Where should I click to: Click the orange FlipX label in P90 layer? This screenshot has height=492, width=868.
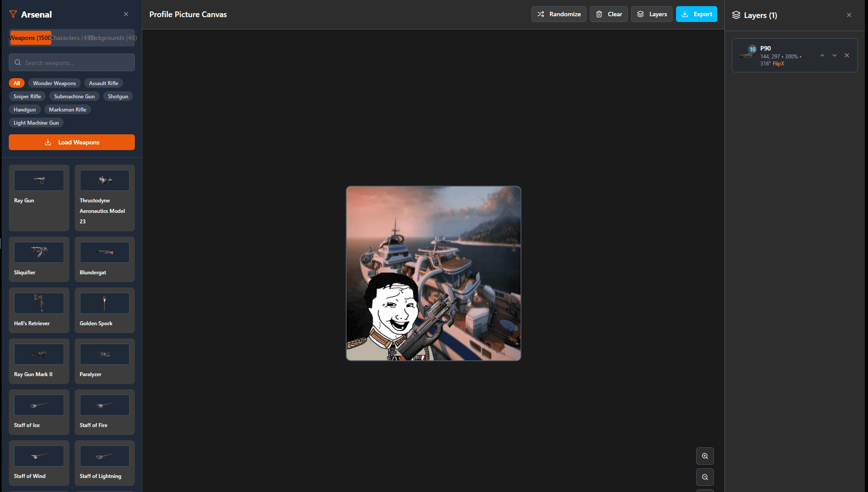click(778, 64)
